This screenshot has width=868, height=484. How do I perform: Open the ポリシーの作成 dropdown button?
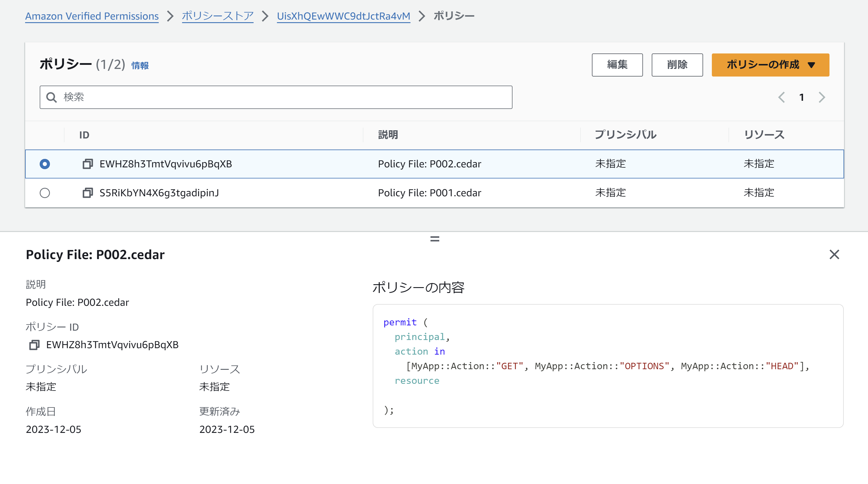tap(763, 65)
